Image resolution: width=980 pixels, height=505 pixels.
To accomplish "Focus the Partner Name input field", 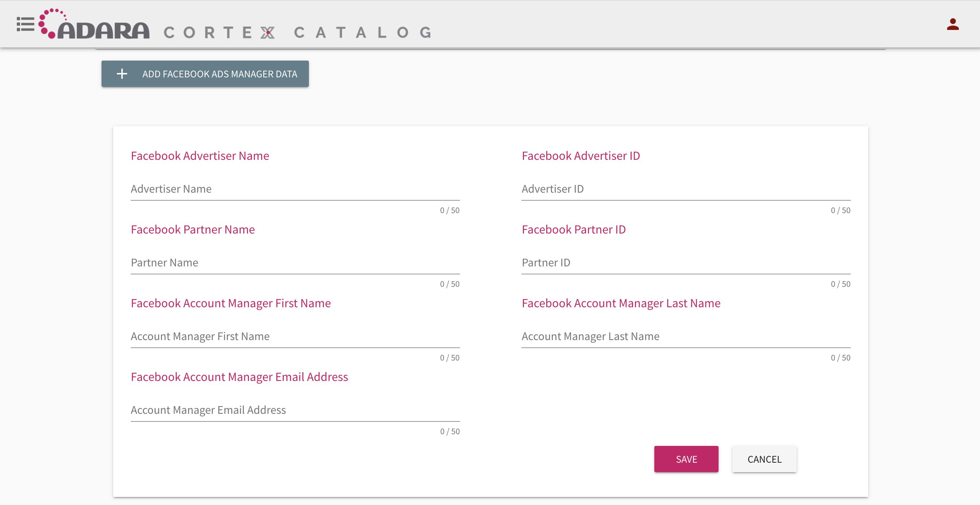I will point(295,263).
